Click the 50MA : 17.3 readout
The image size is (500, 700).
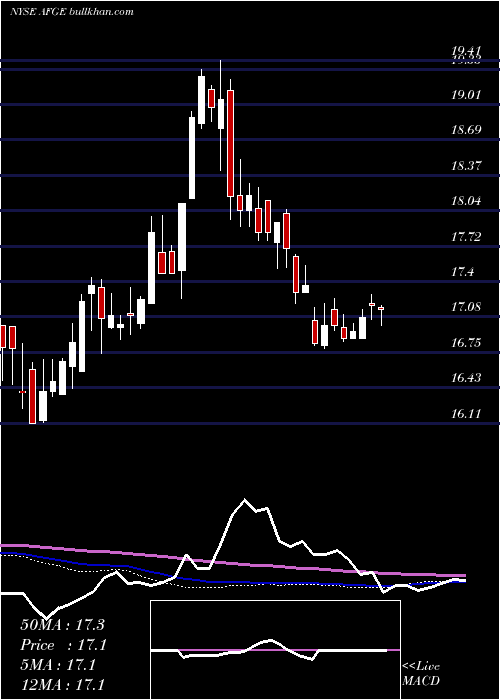pos(62,625)
